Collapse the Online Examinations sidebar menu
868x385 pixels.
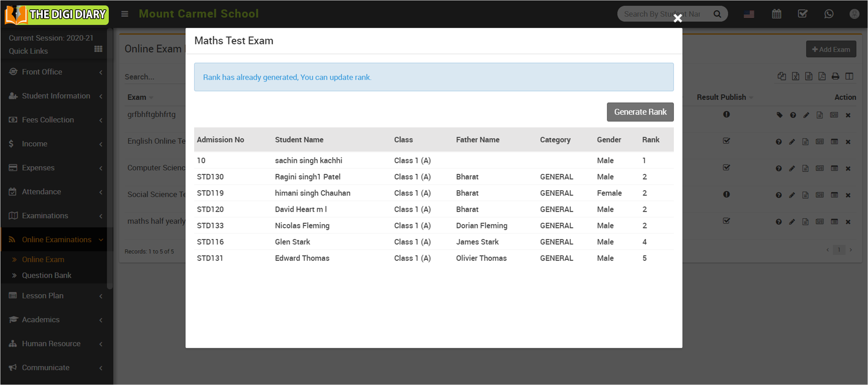pos(56,240)
